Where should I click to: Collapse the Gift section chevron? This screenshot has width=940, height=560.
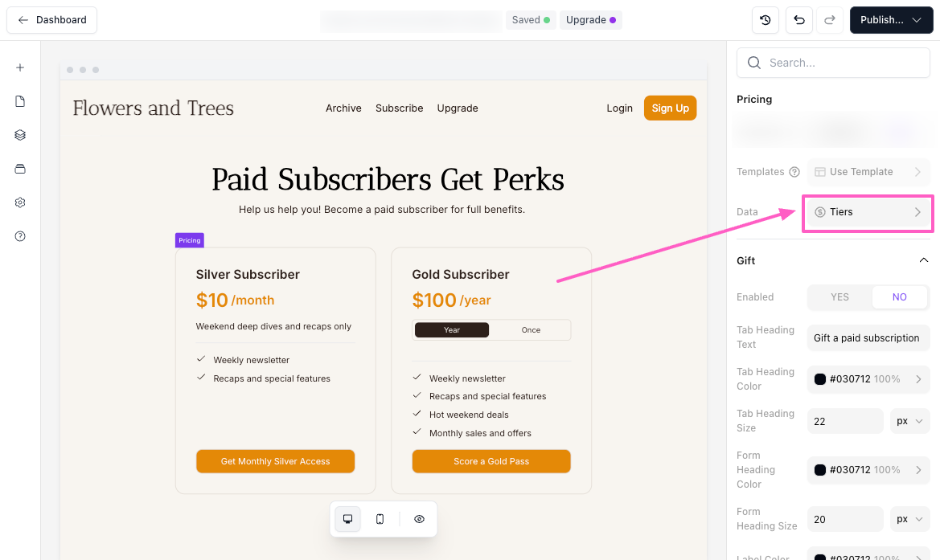pos(924,260)
